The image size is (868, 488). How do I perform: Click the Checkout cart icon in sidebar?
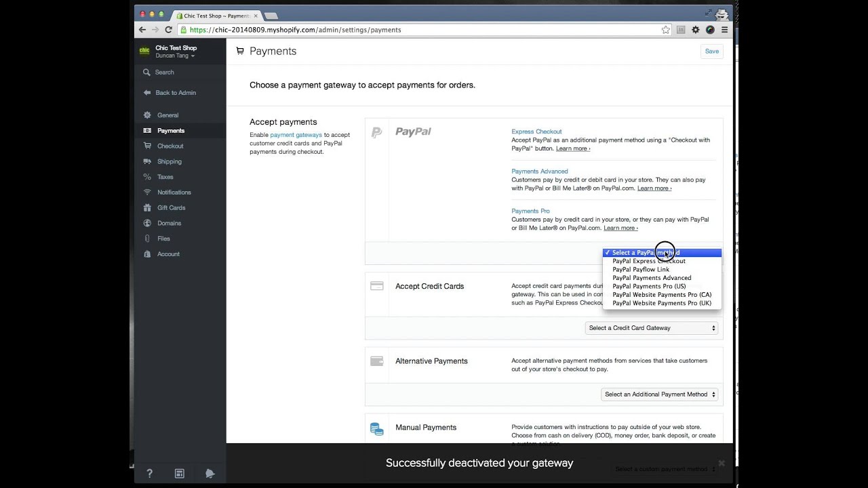click(147, 146)
